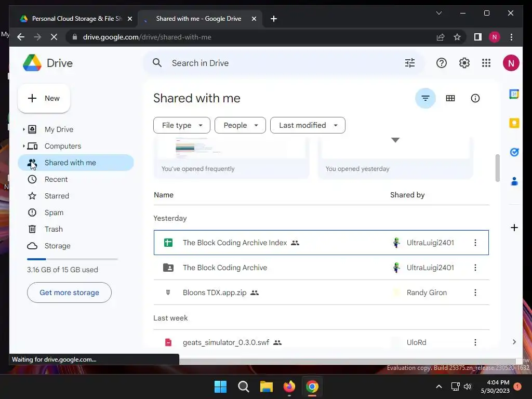Viewport: 532px width, 399px height.
Task: Select The Block Coding Archive Index row
Action: pos(321,243)
